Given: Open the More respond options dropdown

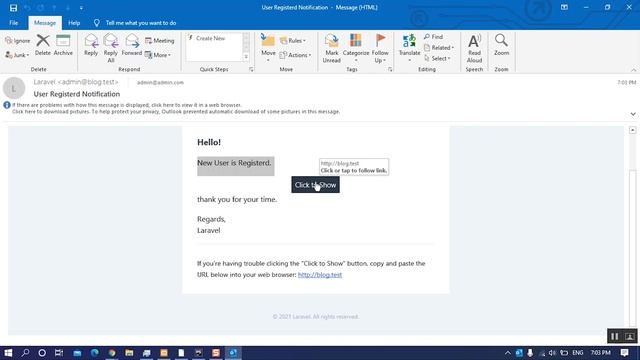Looking at the screenshot, I should (x=158, y=55).
